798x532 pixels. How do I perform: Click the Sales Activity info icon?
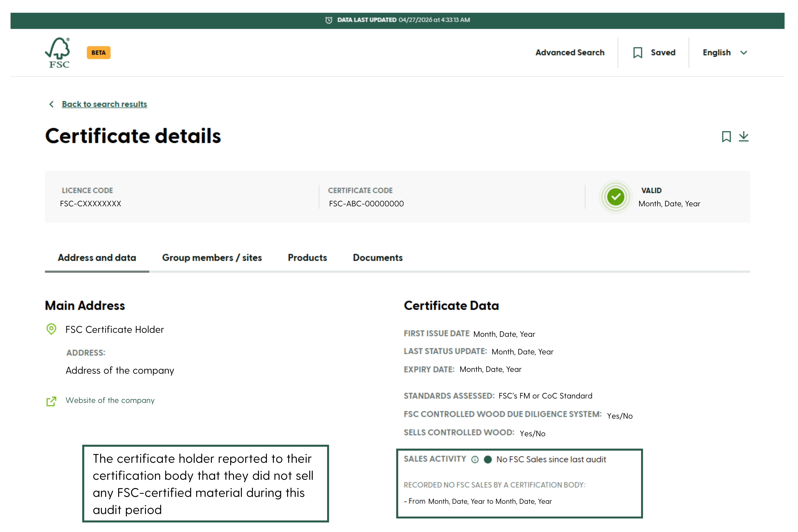coord(475,459)
